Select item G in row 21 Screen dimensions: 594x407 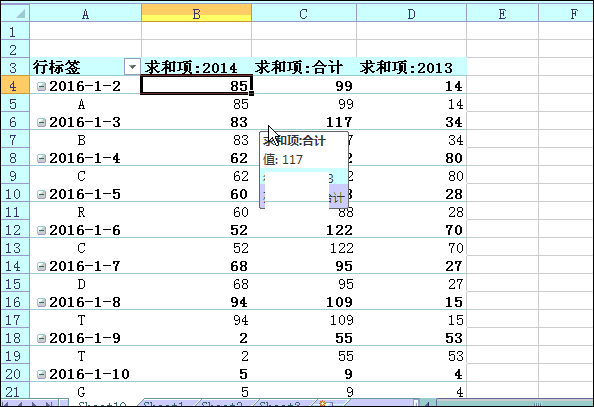click(x=81, y=392)
